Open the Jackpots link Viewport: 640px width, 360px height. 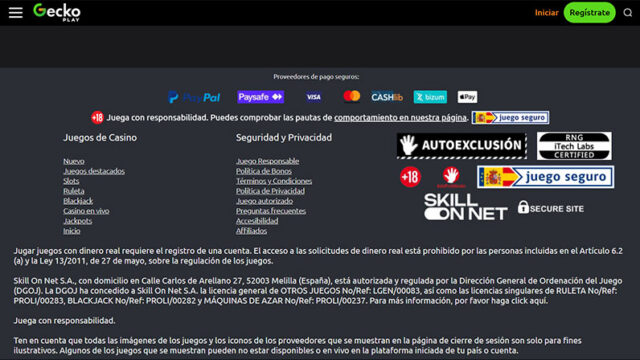(78, 221)
